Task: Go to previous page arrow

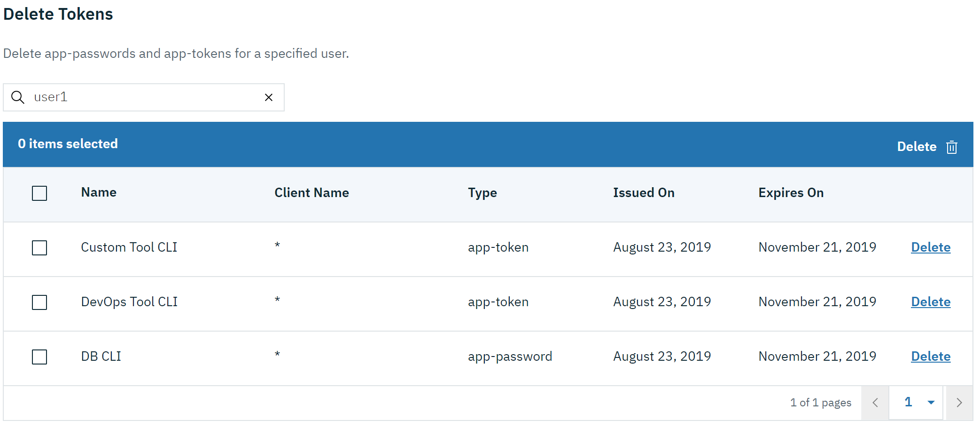Action: (875, 403)
